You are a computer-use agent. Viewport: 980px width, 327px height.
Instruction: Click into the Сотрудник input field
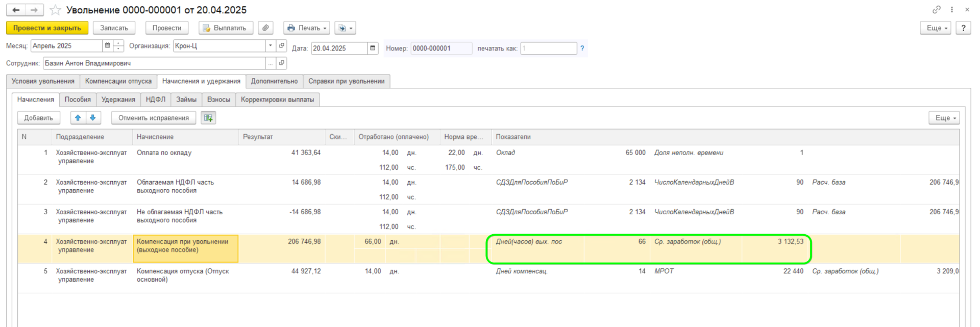pos(153,63)
